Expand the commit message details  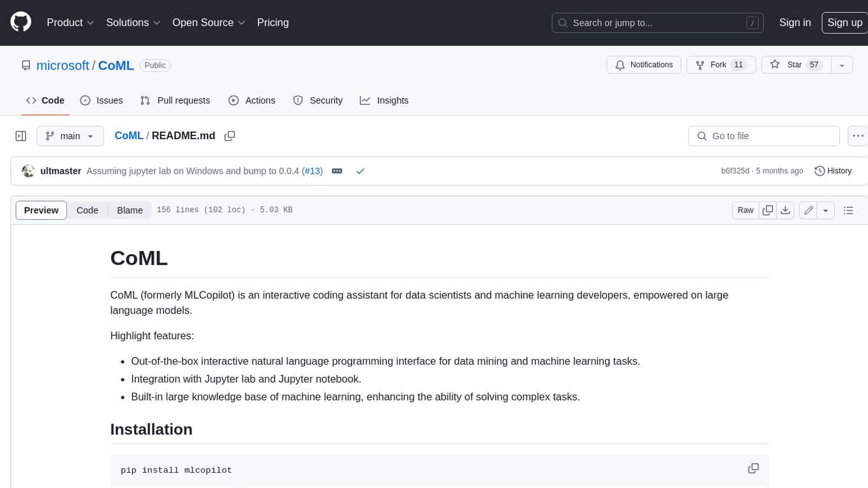click(x=337, y=171)
